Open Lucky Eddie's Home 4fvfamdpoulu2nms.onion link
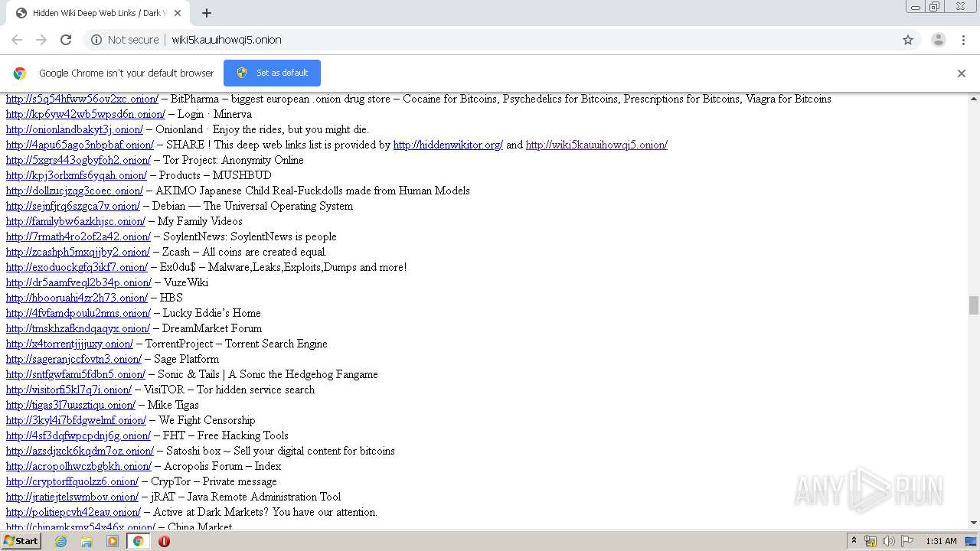Screen dimensions: 980x551 [x=78, y=313]
